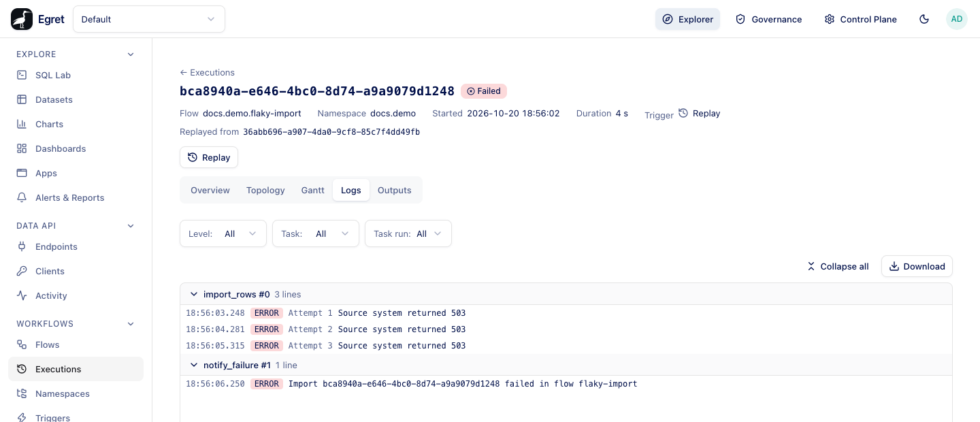This screenshot has width=980, height=422.
Task: Go back to Executions list
Action: (207, 72)
